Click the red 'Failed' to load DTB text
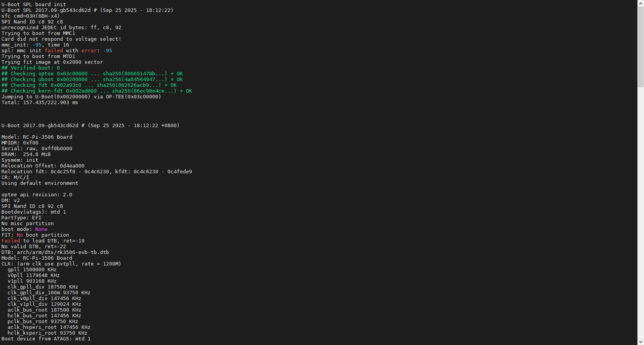 tap(11, 241)
